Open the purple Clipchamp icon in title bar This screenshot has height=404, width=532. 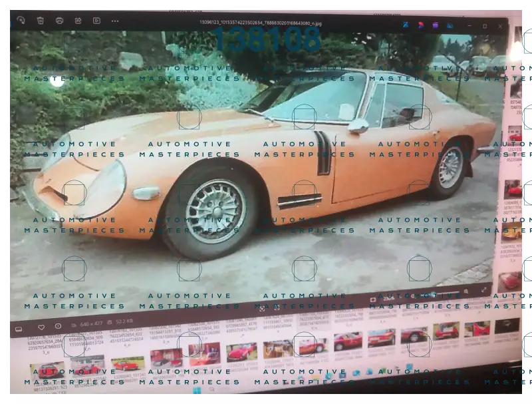(436, 25)
